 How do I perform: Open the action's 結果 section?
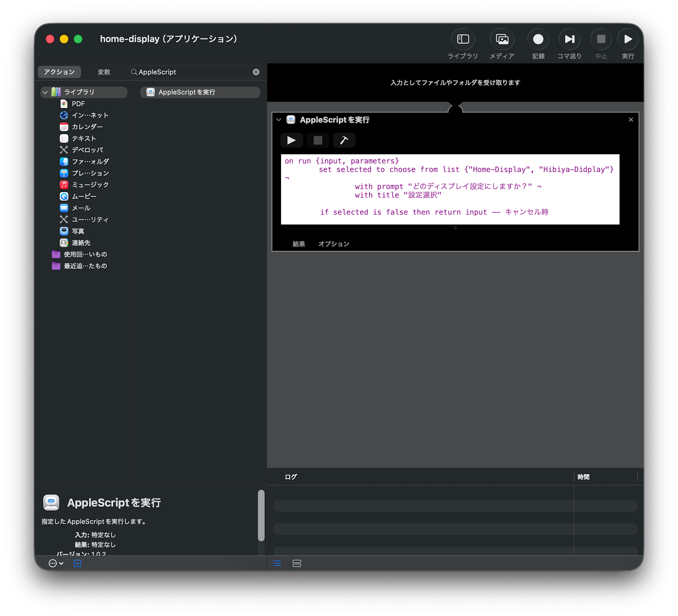point(299,244)
